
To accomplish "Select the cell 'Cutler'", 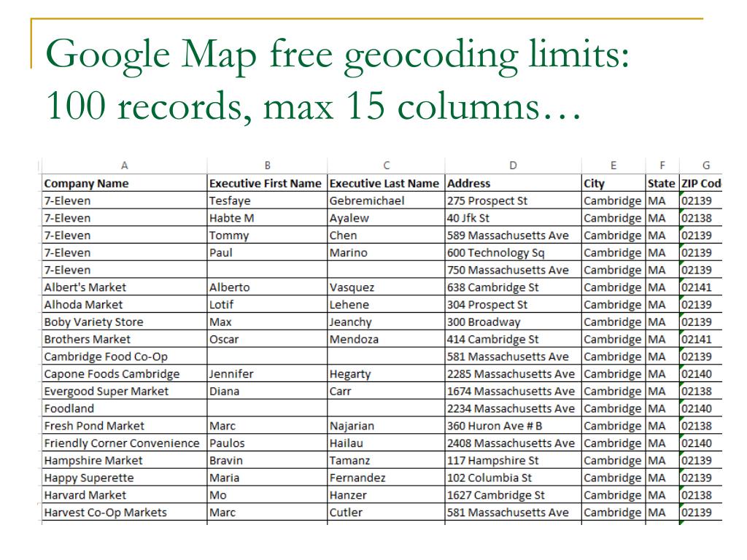I will (x=387, y=513).
